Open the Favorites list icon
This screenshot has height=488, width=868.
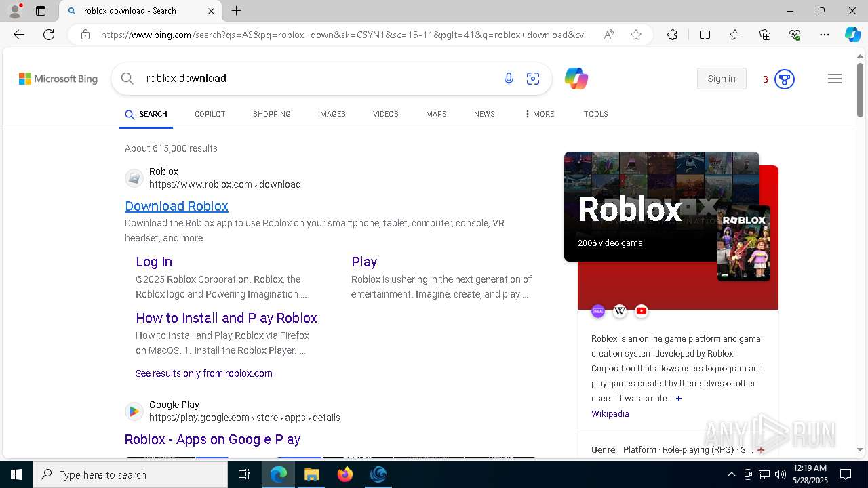(735, 35)
